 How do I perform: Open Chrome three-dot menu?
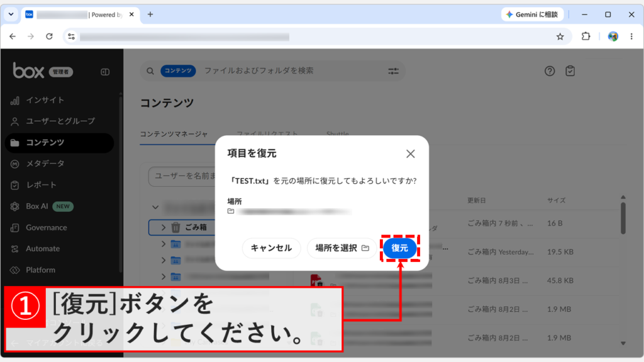(631, 36)
